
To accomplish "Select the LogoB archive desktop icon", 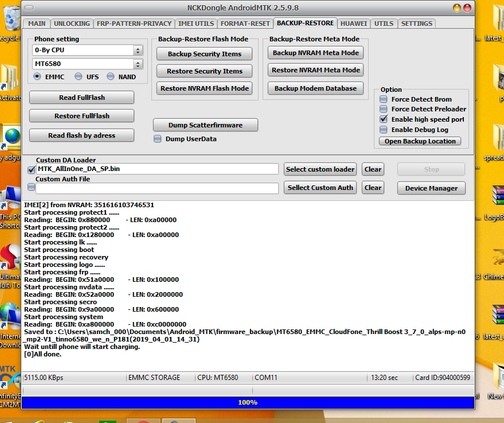I will coord(495,203).
